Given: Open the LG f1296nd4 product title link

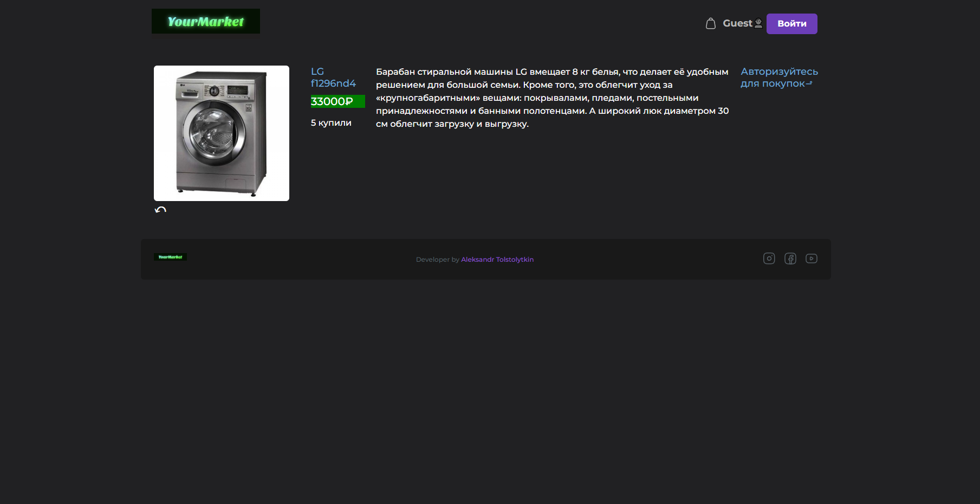Looking at the screenshot, I should click(x=333, y=77).
